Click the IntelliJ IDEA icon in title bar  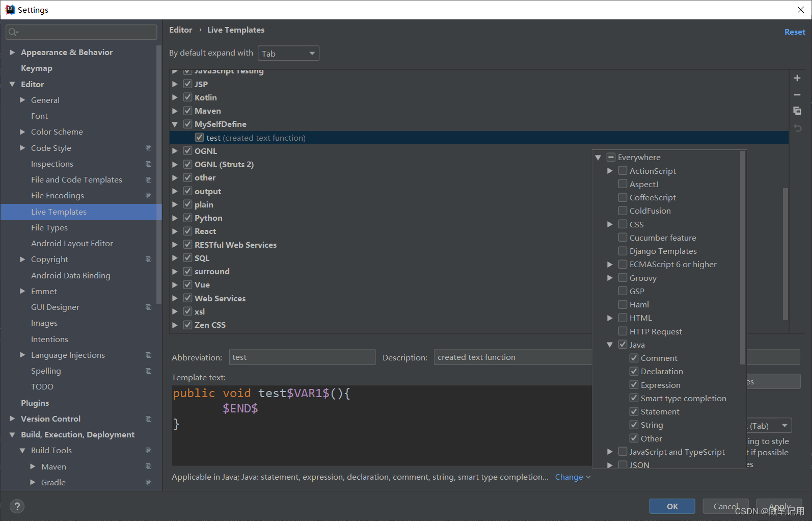[10, 10]
